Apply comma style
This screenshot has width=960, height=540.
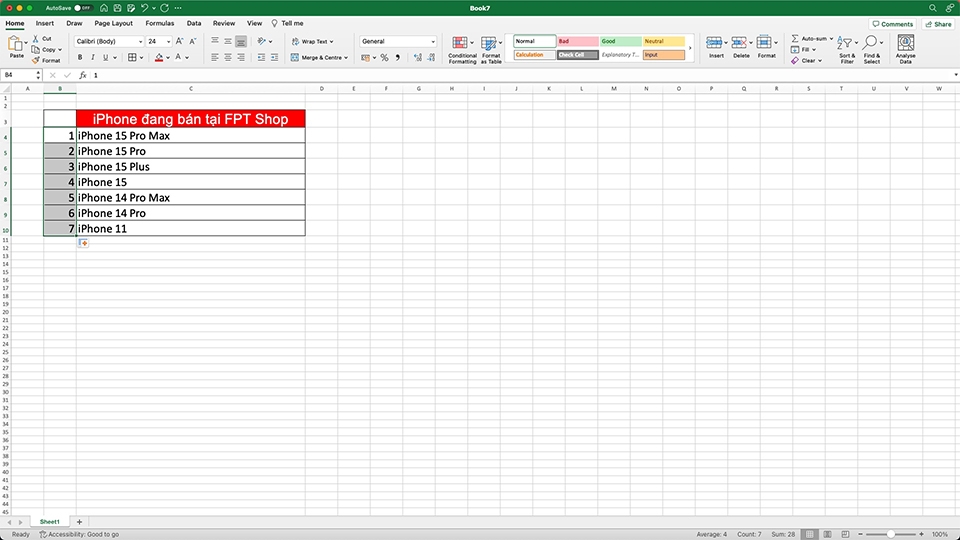[397, 58]
